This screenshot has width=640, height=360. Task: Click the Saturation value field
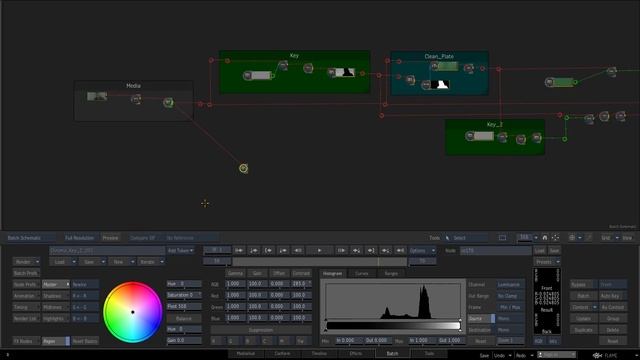(184, 295)
